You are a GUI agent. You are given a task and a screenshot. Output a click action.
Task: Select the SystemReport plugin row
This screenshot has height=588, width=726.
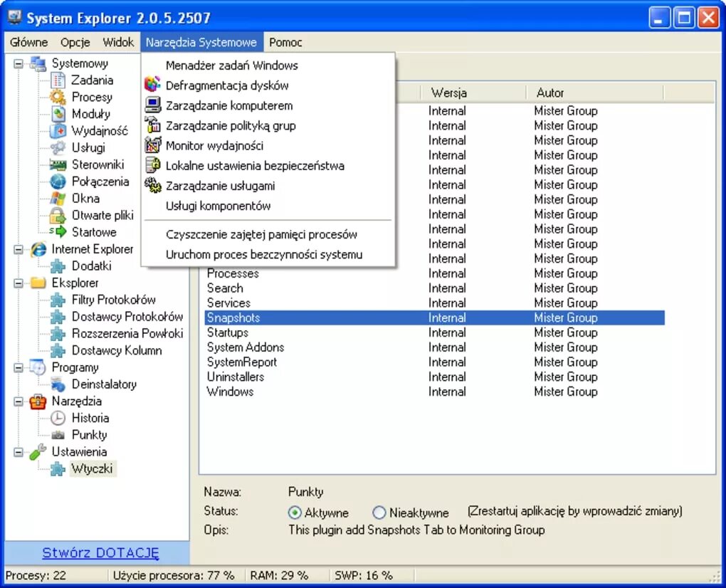pyautogui.click(x=434, y=362)
